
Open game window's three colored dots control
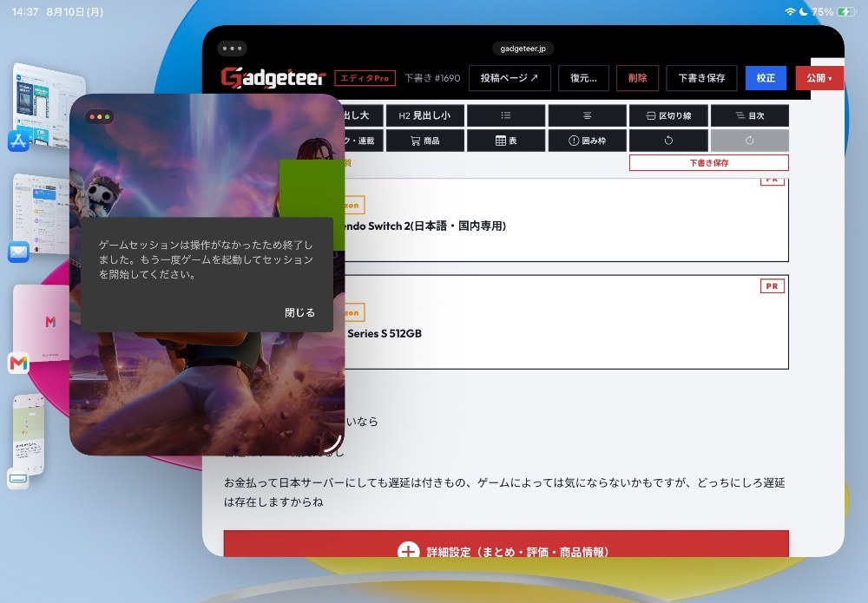click(x=100, y=117)
